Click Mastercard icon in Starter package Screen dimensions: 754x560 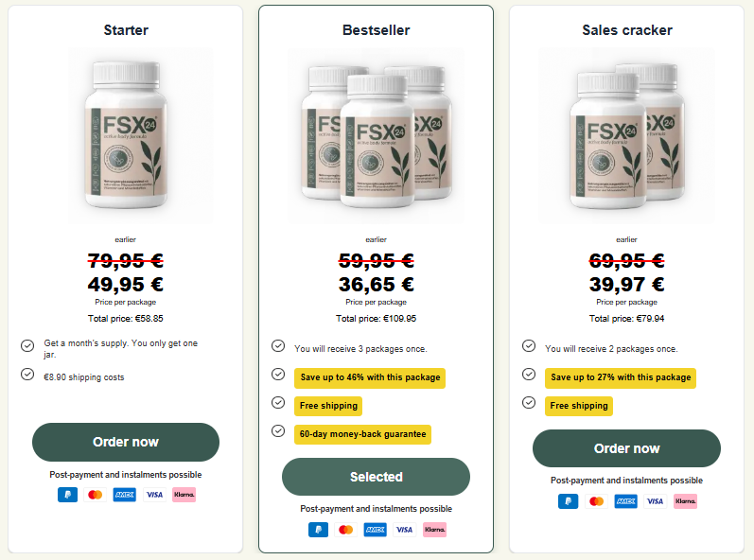96,494
